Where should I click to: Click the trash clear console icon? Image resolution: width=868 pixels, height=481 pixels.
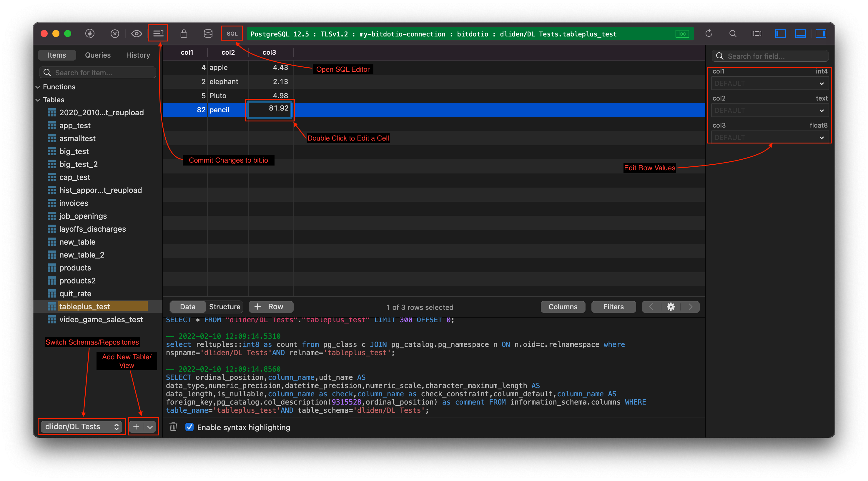coord(173,427)
